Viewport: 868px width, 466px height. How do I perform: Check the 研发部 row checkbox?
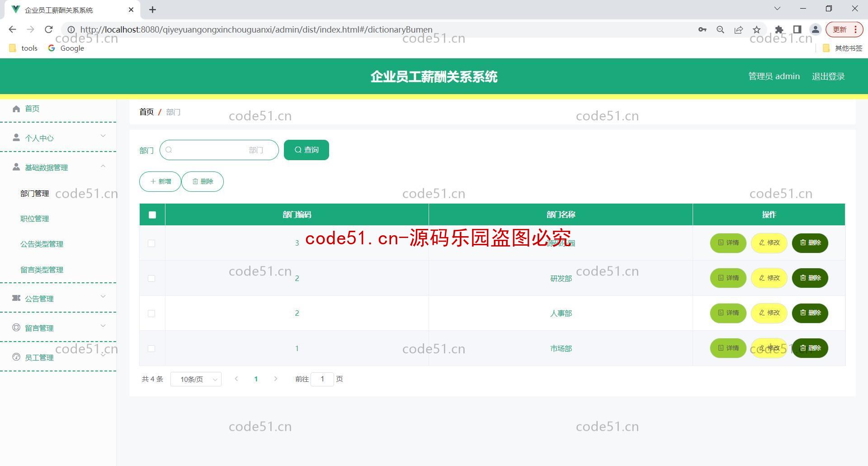point(151,278)
